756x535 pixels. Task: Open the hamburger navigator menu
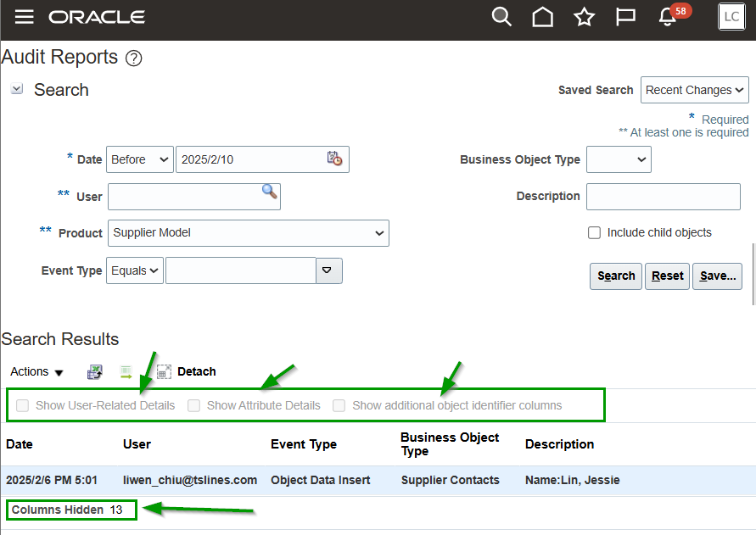(24, 17)
